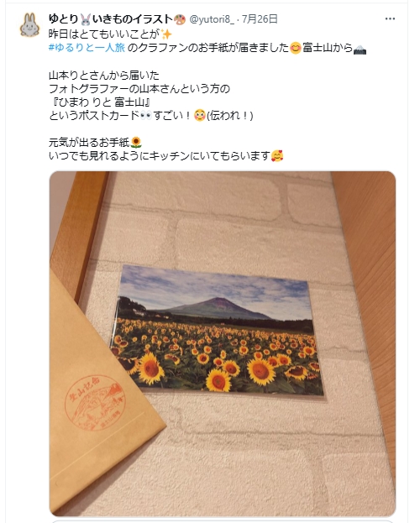The width and height of the screenshot is (420, 523).
Task: Click the eyes emoji after ポストカード
Action: [146, 116]
